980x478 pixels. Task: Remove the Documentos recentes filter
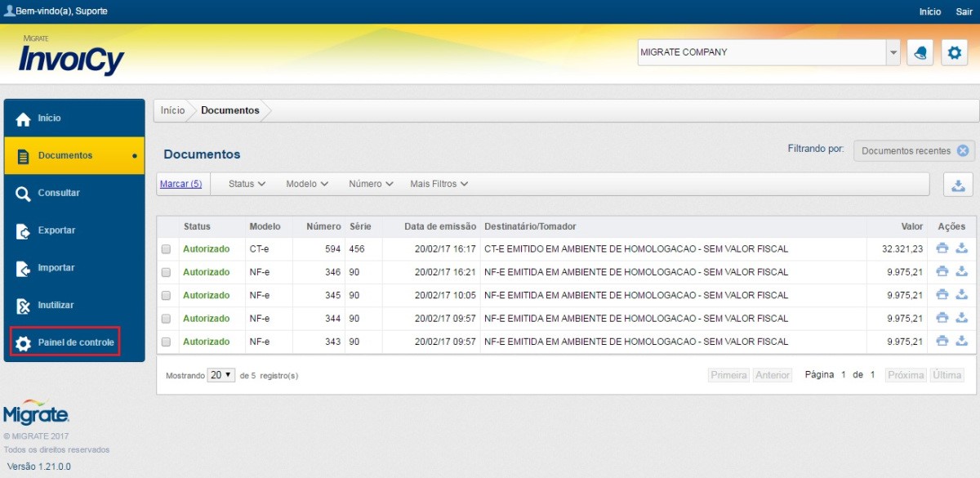[962, 150]
